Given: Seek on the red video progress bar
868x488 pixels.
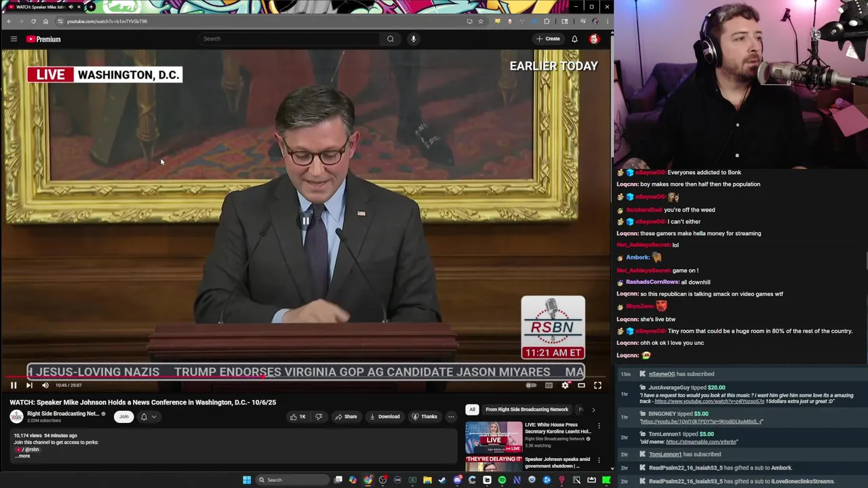Looking at the screenshot, I should (x=305, y=377).
